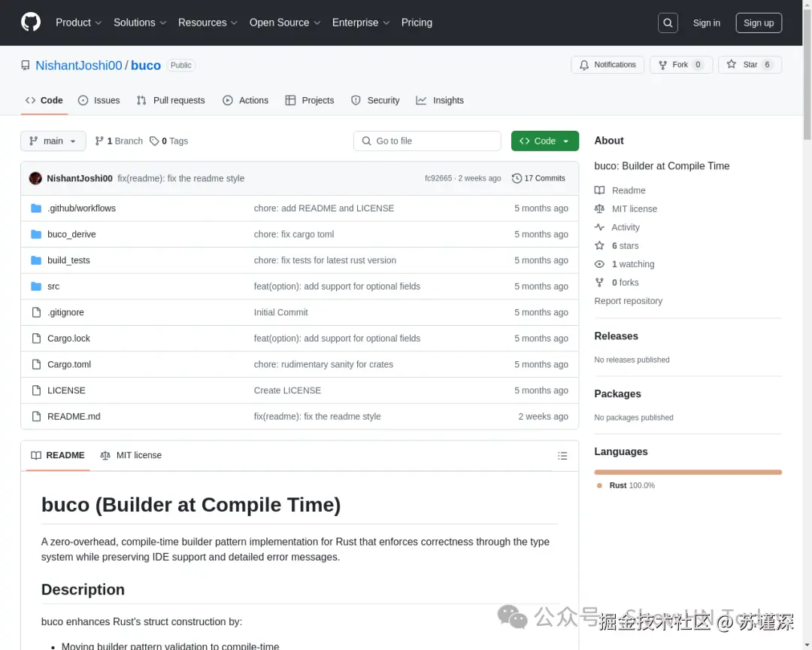Open commit hash fc92665
This screenshot has height=650, width=812.
coord(438,178)
